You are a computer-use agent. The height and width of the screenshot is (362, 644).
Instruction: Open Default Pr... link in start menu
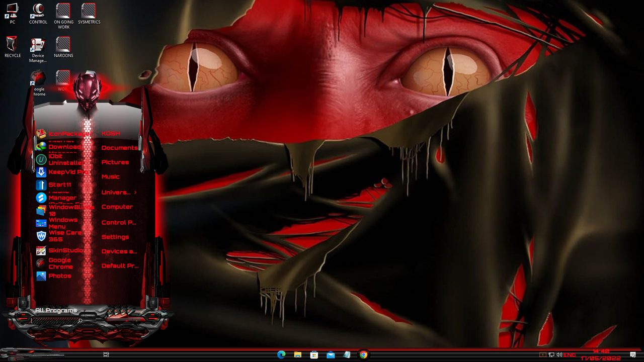click(119, 266)
